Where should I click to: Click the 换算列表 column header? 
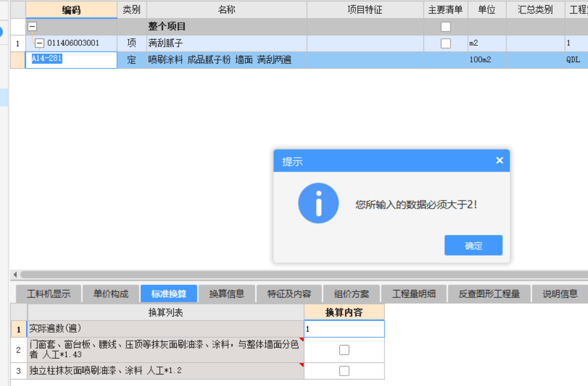coord(165,312)
